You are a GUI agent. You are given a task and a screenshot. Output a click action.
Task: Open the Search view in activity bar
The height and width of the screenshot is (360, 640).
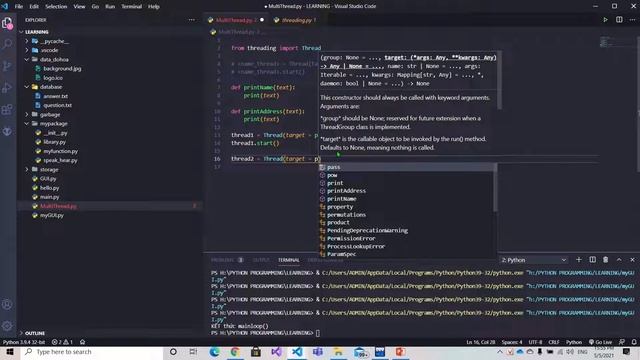[7, 44]
